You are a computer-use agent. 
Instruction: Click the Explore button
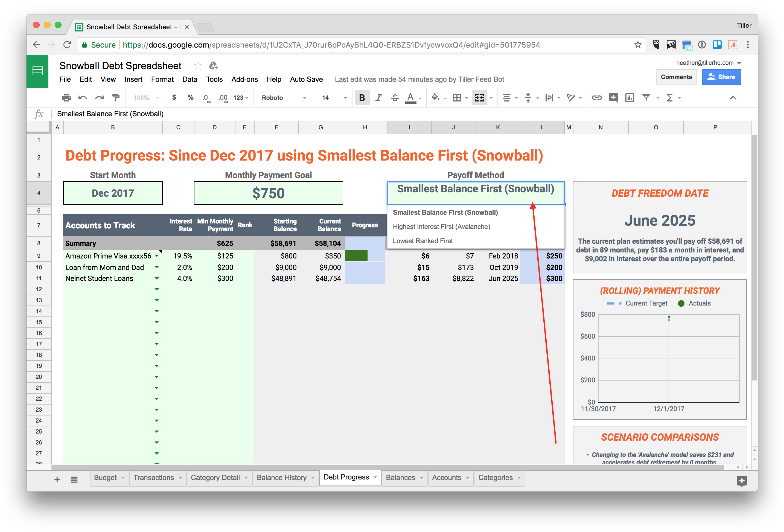[742, 481]
